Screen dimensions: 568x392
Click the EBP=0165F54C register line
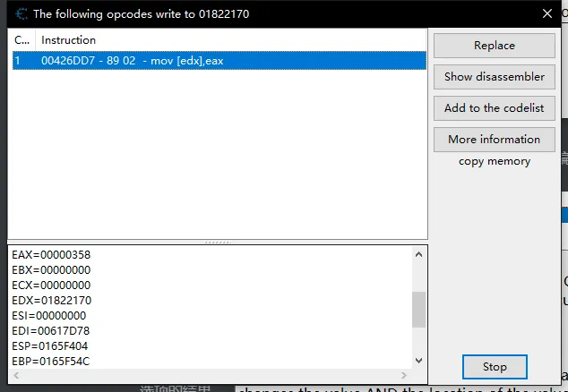point(50,362)
